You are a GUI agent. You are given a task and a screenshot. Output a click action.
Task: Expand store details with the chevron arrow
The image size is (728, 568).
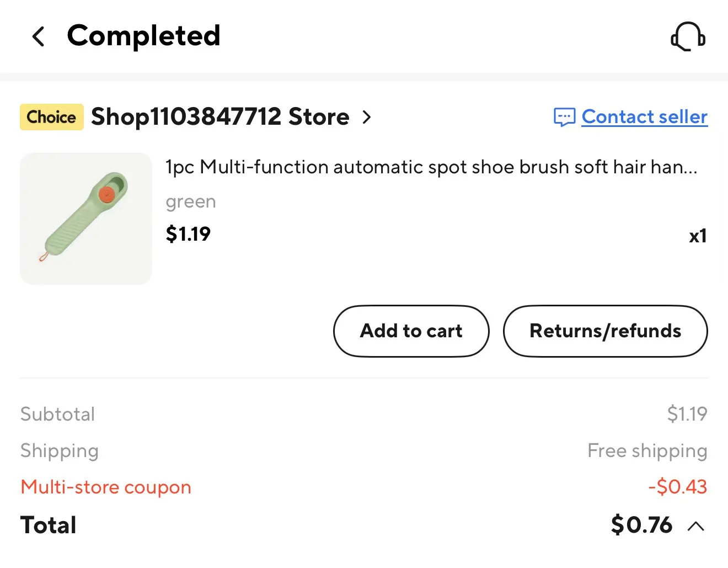[367, 117]
